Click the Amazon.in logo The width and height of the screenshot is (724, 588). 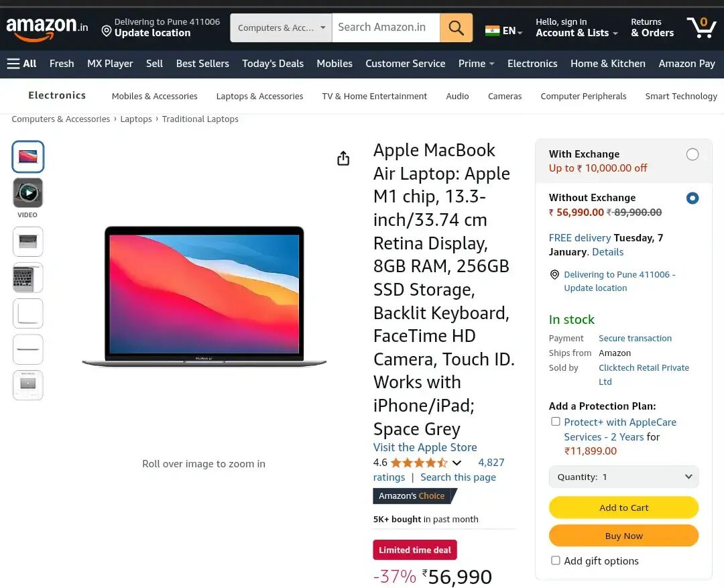point(47,27)
